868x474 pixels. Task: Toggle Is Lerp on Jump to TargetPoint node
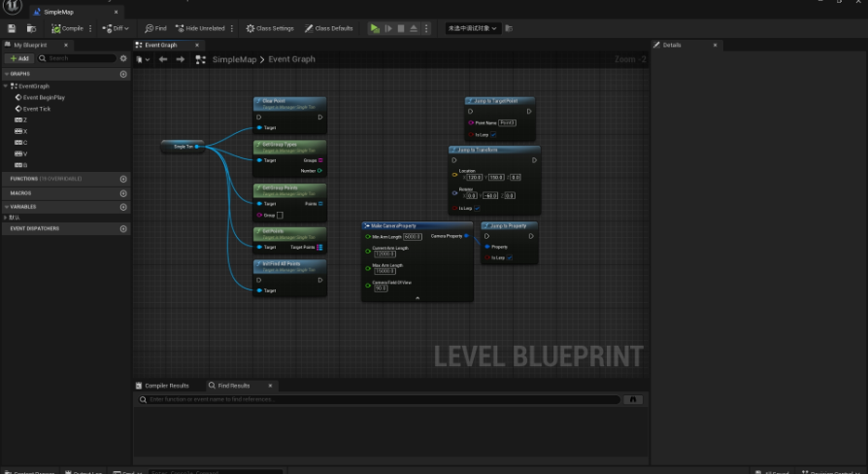pos(493,135)
